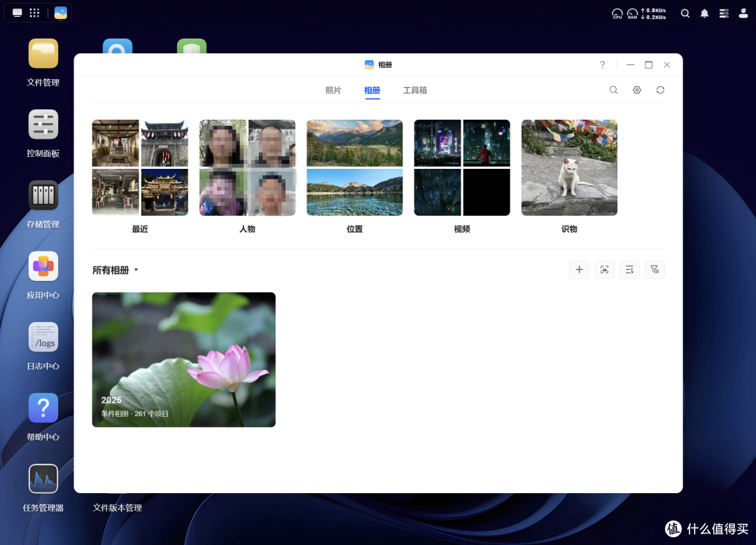
Task: Search photos with the album search icon
Action: 613,90
